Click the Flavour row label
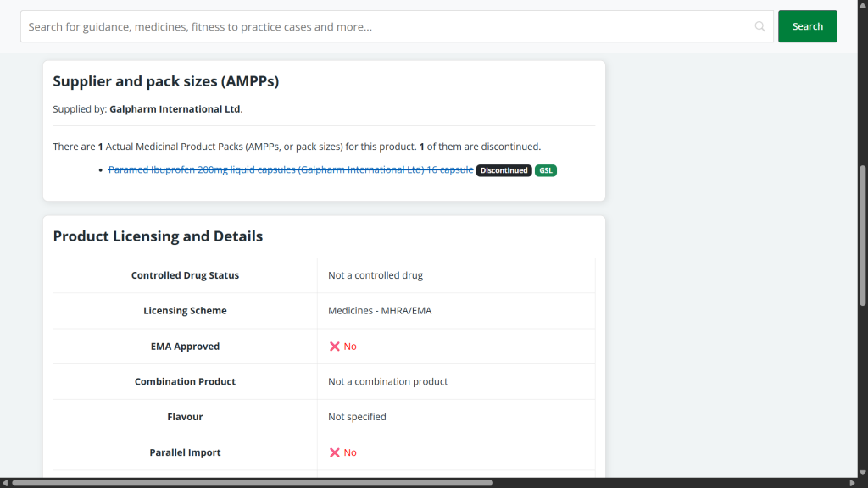Viewport: 868px width, 488px height. [x=185, y=417]
